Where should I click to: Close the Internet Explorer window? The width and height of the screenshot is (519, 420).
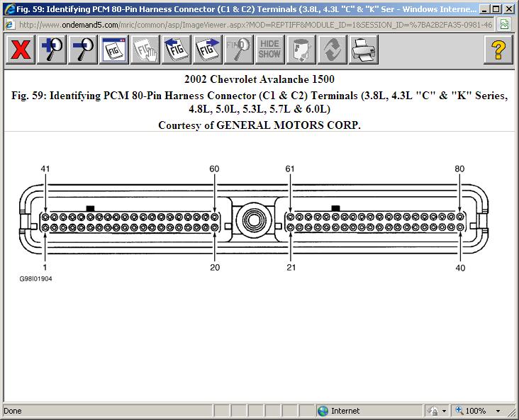(509, 9)
